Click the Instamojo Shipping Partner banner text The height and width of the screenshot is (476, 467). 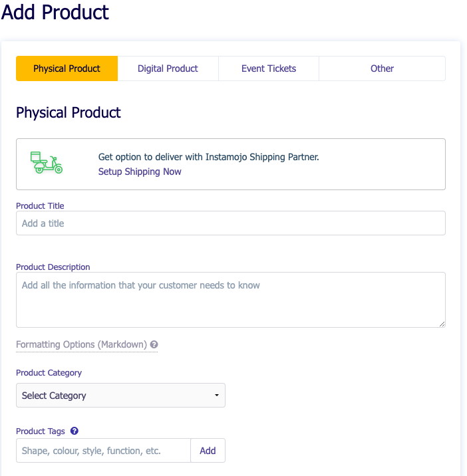[209, 157]
